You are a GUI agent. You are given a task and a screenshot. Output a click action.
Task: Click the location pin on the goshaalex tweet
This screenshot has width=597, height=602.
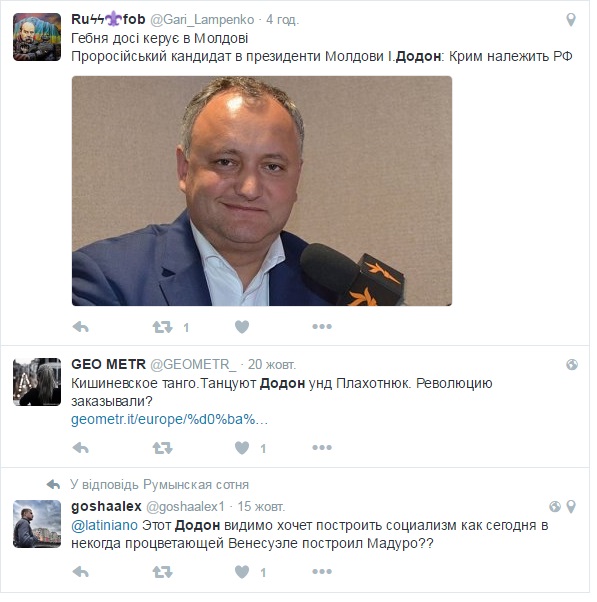[x=571, y=507]
